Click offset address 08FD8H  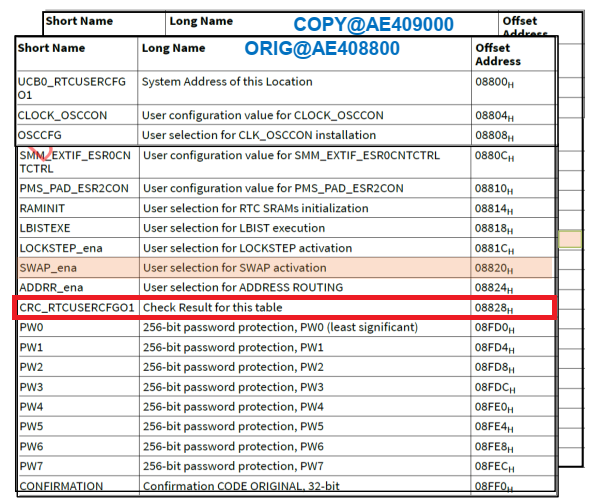[495, 367]
